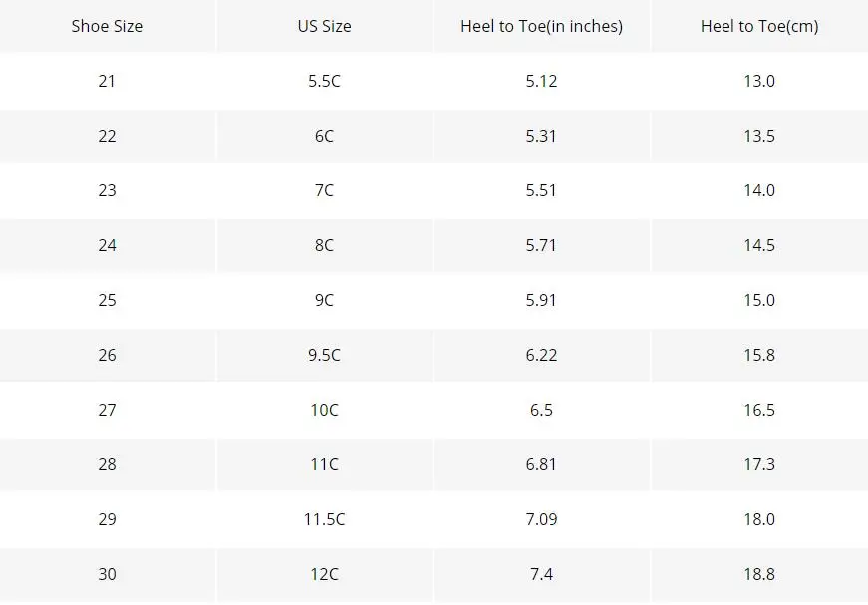This screenshot has height=605, width=868.
Task: Click the 9C US size cell
Action: click(325, 300)
